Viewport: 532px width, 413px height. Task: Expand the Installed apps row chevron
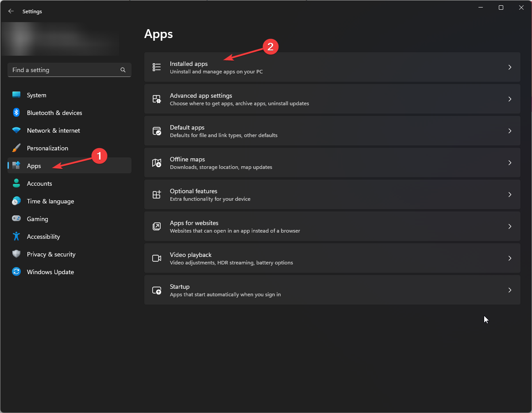[x=510, y=67]
